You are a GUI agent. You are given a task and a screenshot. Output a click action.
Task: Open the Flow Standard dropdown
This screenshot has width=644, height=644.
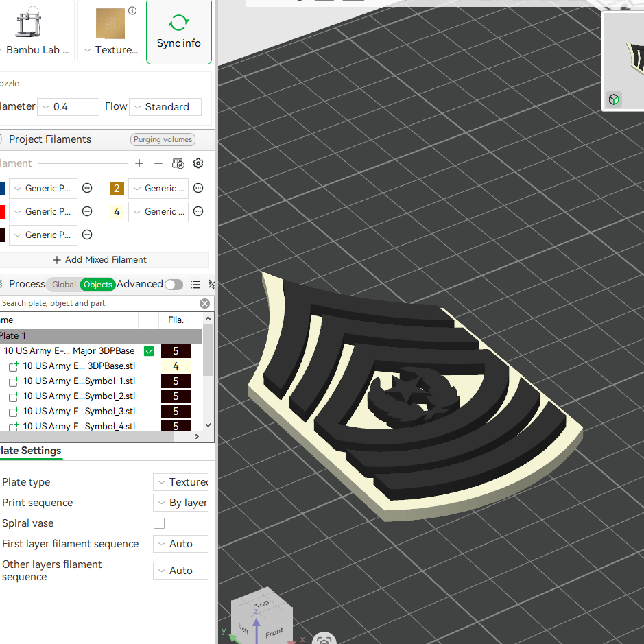[x=165, y=107]
